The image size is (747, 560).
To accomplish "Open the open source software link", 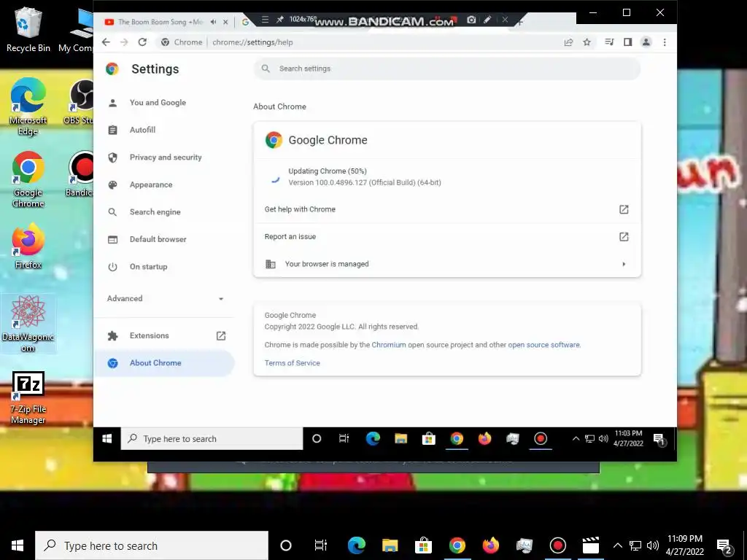I will 543,345.
